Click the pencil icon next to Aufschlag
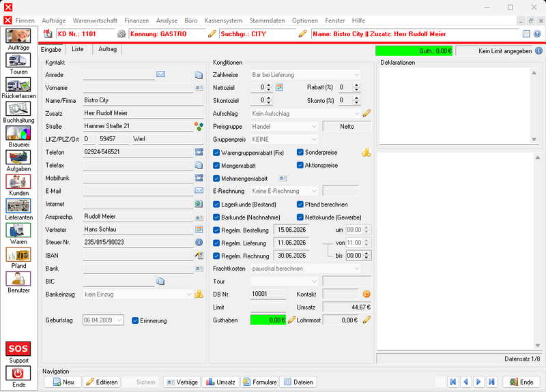 pos(367,113)
